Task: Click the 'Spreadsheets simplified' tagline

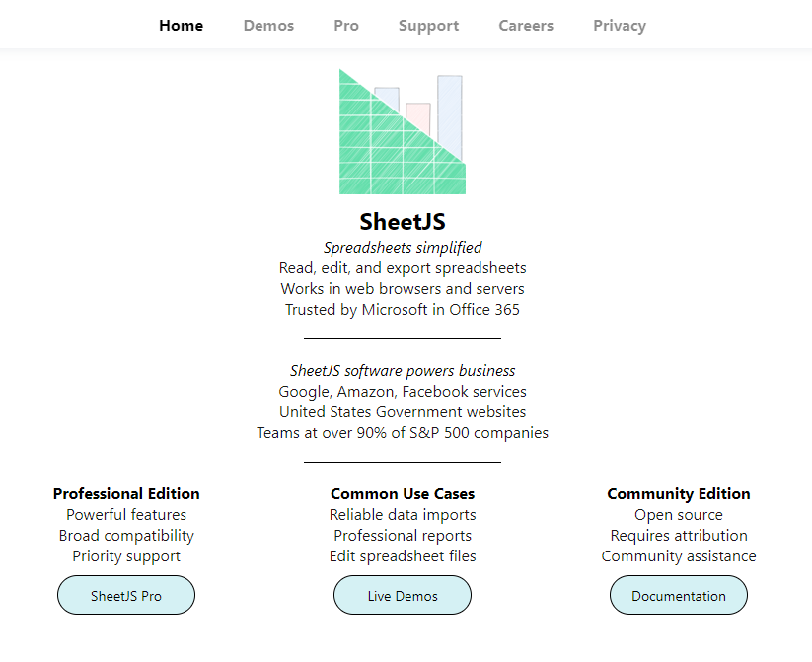Action: pos(403,247)
